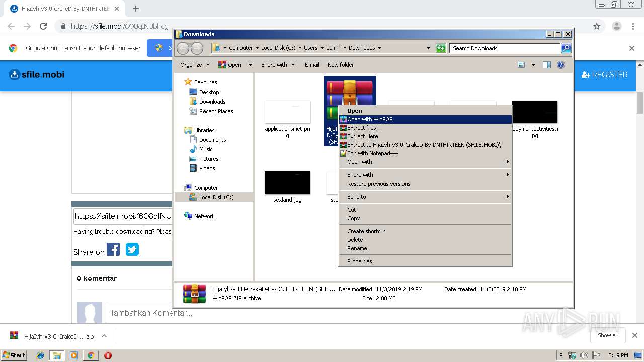Choose Extract Here from context menu
The height and width of the screenshot is (362, 644).
pyautogui.click(x=425, y=136)
